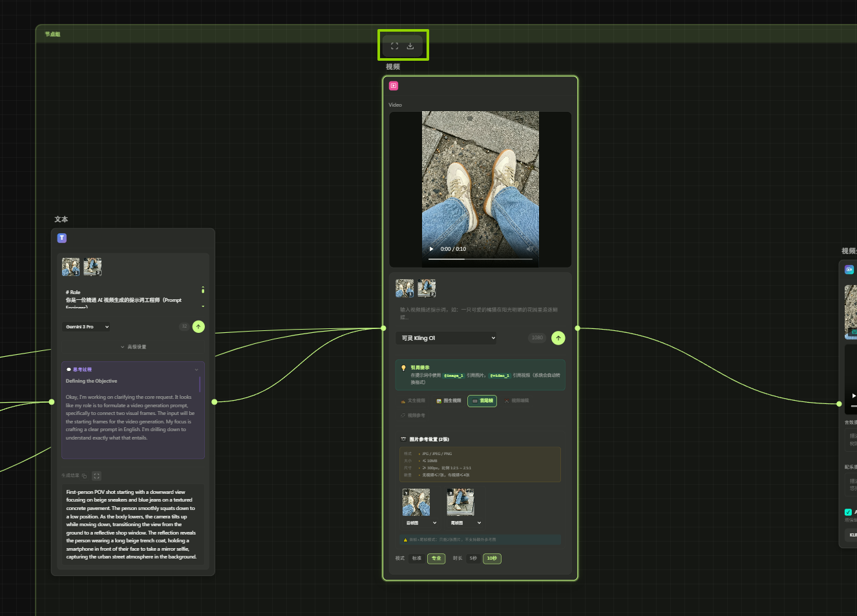The width and height of the screenshot is (857, 616).
Task: Open the 首帧图 dropdown under first image
Action: point(421,523)
